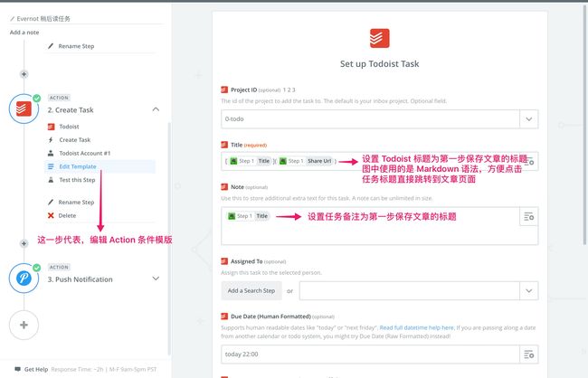Click 3. Push Notification step heading
The height and width of the screenshot is (378, 588).
(80, 279)
